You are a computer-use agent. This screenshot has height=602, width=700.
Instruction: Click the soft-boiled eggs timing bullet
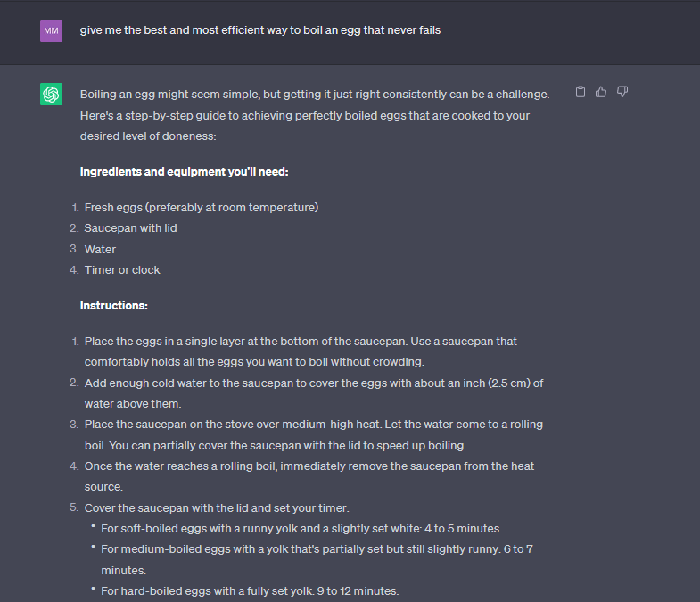(x=301, y=528)
